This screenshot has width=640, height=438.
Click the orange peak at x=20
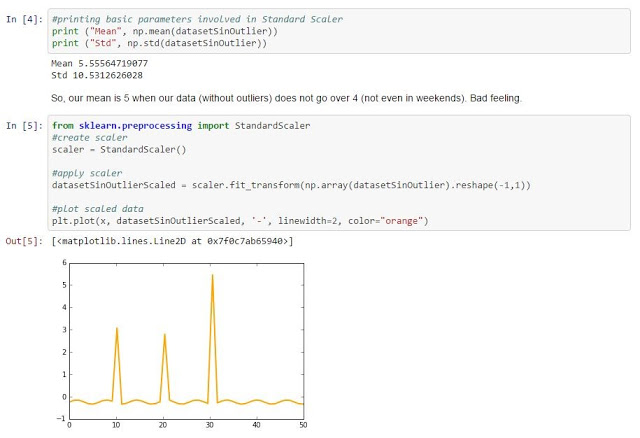[x=164, y=336]
